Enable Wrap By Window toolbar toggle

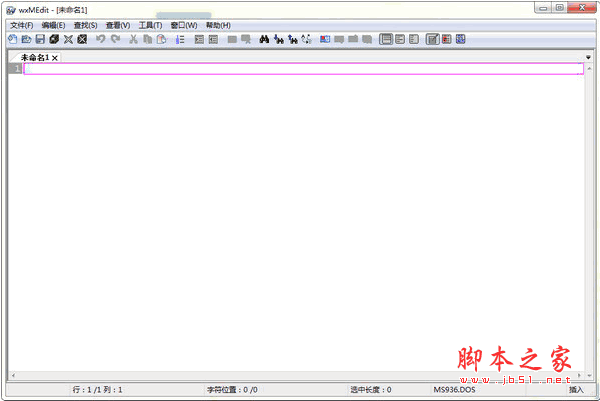tap(400, 39)
